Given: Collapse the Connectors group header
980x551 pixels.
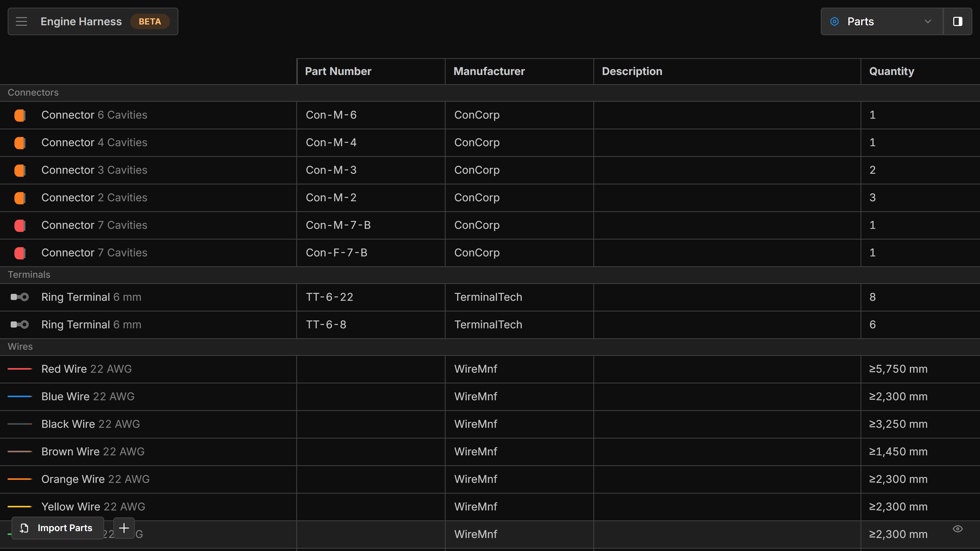Looking at the screenshot, I should pos(33,93).
